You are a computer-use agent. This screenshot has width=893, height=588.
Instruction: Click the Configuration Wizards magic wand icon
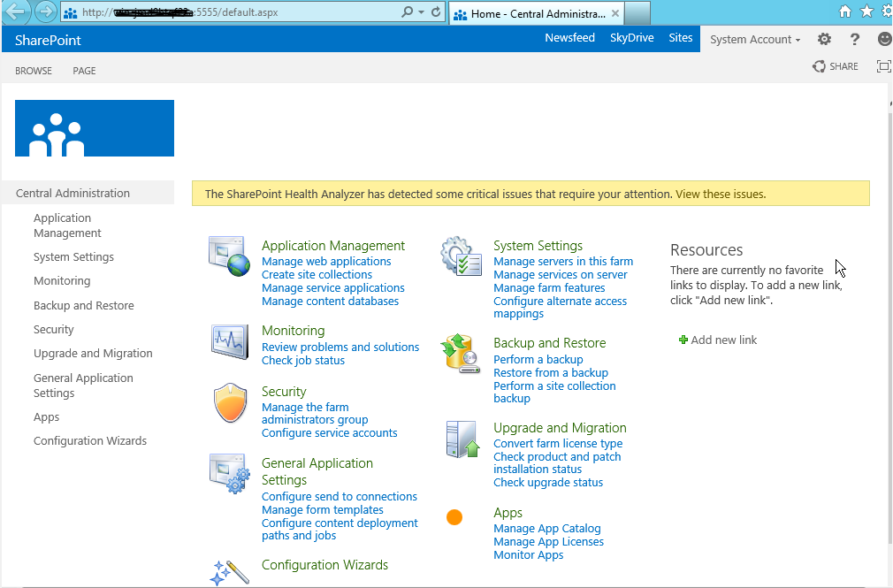pyautogui.click(x=229, y=571)
